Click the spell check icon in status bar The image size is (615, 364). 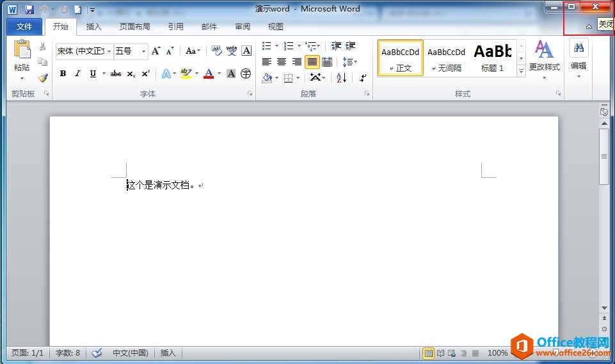pyautogui.click(x=97, y=353)
